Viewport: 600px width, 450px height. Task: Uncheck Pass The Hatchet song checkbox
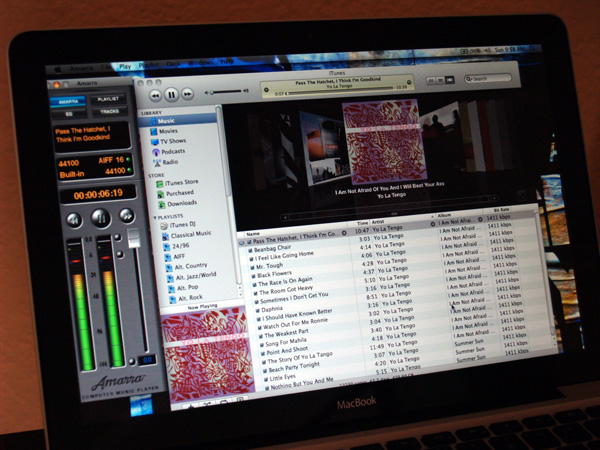(249, 242)
